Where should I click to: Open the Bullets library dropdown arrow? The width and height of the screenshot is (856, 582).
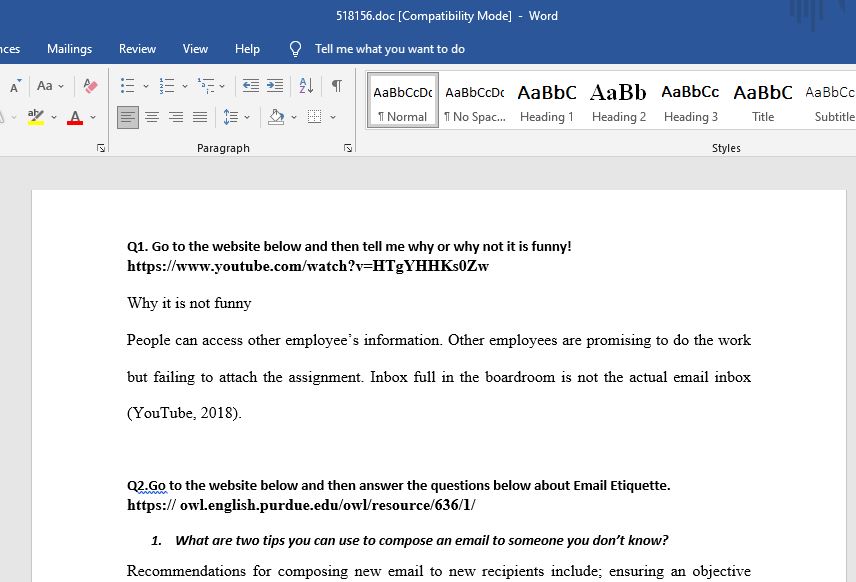pos(146,86)
